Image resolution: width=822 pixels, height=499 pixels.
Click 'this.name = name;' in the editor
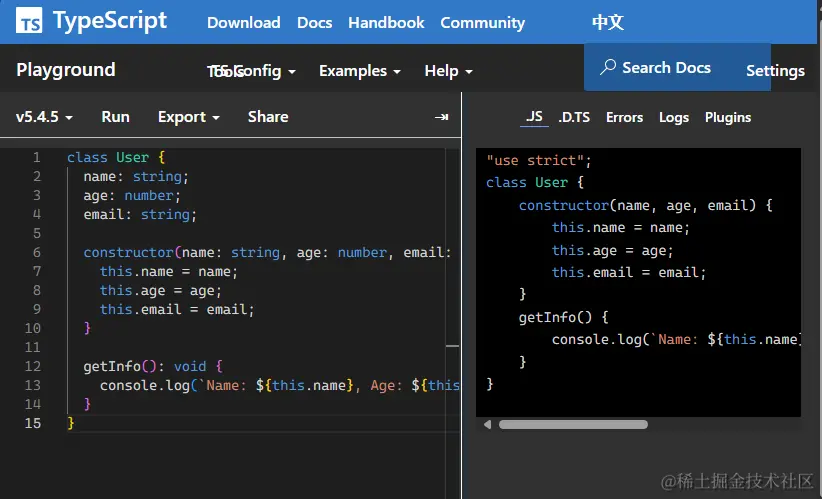(x=169, y=272)
